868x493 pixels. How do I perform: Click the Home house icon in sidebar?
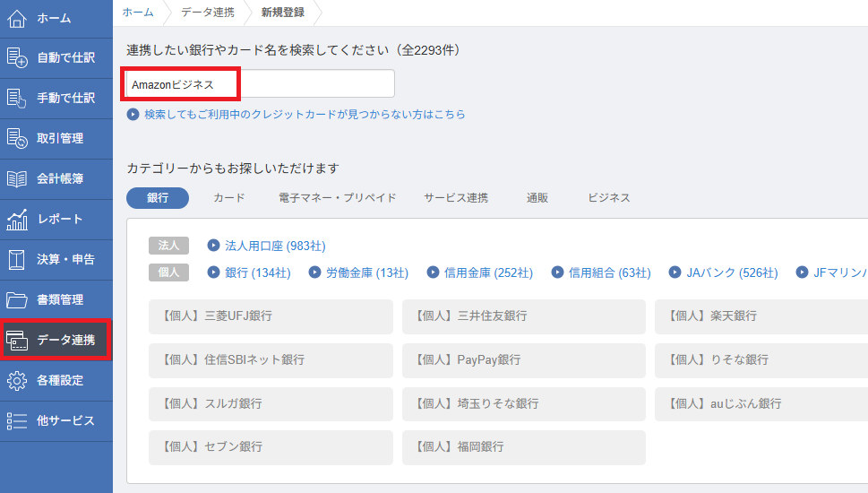18,18
